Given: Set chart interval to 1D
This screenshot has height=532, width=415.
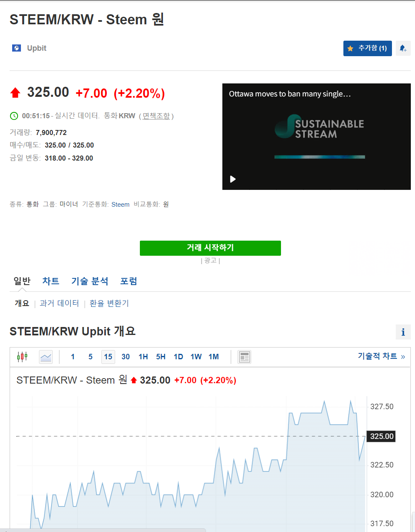Looking at the screenshot, I should pyautogui.click(x=178, y=357).
